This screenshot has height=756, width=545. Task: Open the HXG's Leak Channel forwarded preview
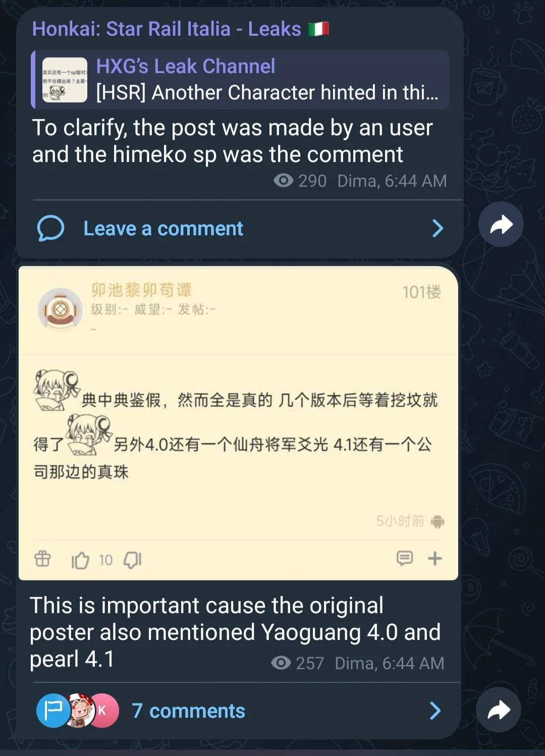click(240, 80)
